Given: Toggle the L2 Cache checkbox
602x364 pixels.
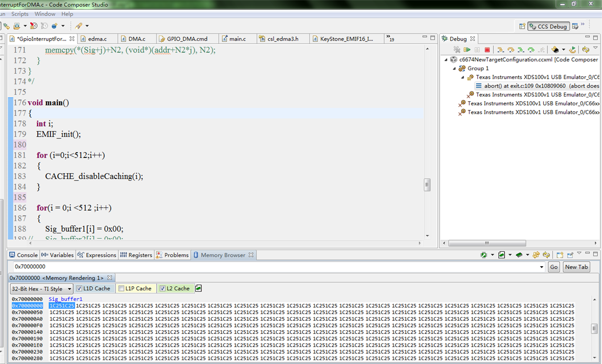Looking at the screenshot, I should (162, 289).
